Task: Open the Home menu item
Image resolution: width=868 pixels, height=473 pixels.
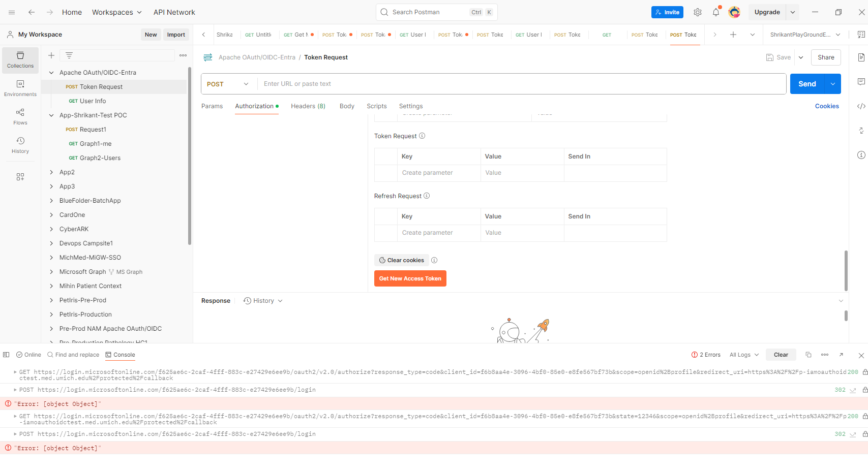Action: click(72, 12)
